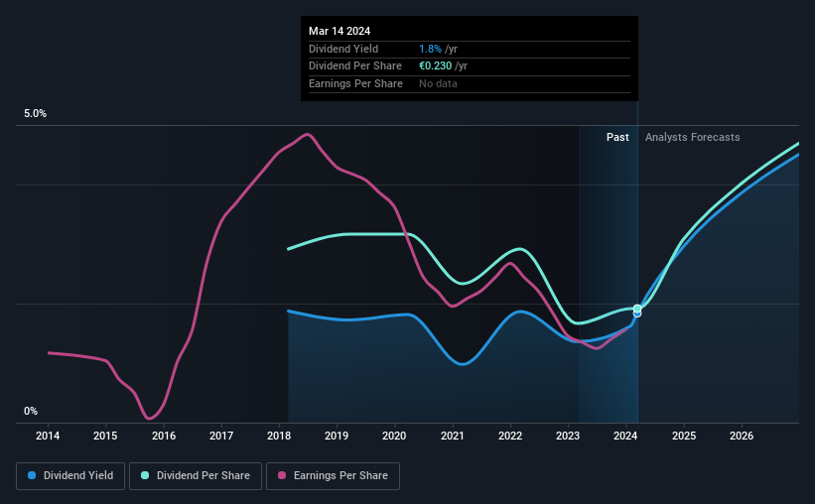Click the 5.0% y-axis label
The height and width of the screenshot is (504, 815).
click(x=36, y=114)
